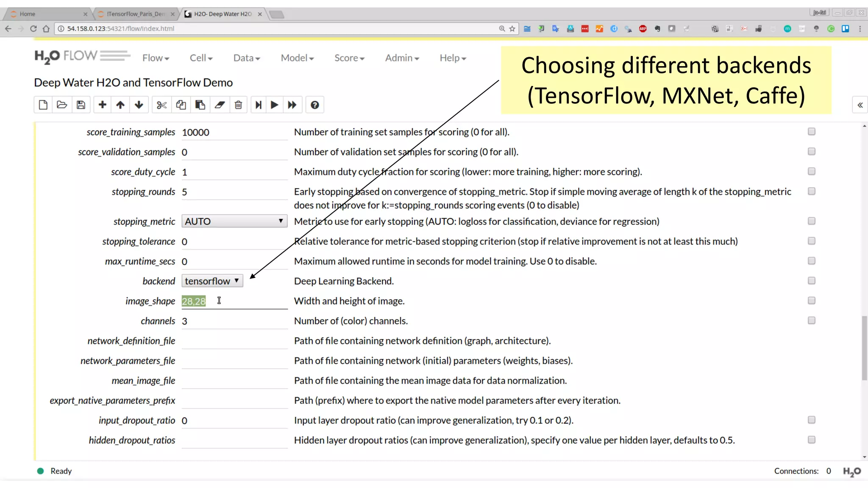Move cell up with up arrow icon
Screen dimensions: 868x488
[120, 105]
